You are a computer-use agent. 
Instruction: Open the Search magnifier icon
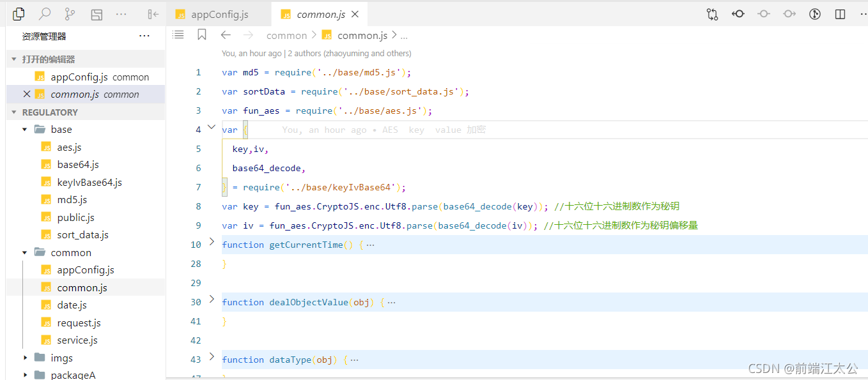click(45, 13)
